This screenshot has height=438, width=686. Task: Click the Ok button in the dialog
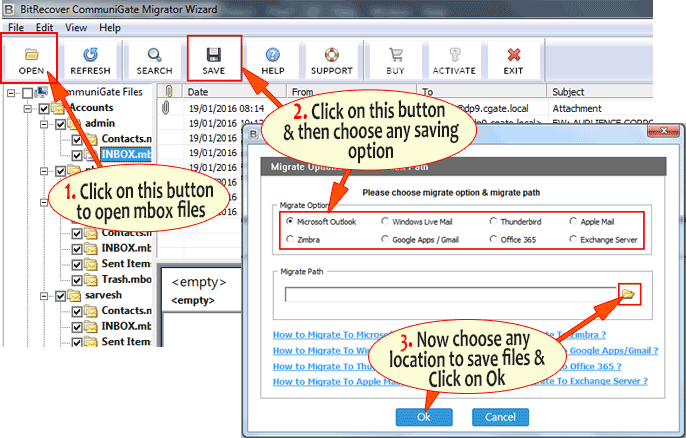click(x=424, y=417)
